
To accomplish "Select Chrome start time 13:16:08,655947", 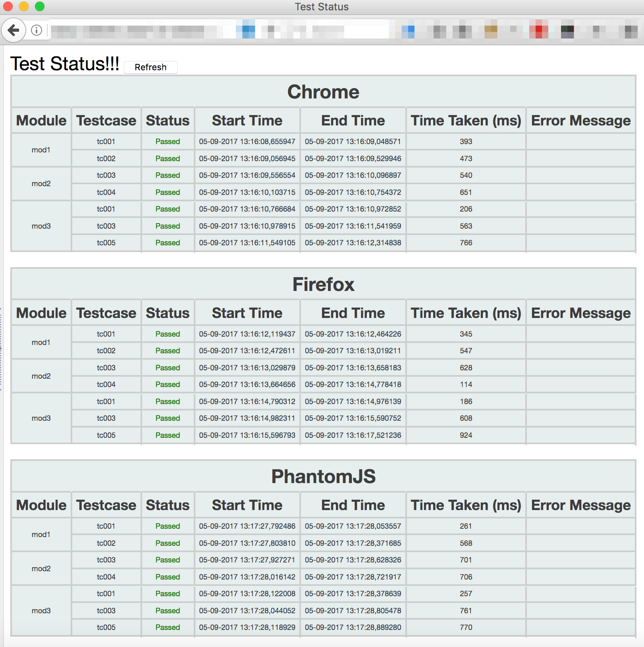I will click(x=247, y=141).
